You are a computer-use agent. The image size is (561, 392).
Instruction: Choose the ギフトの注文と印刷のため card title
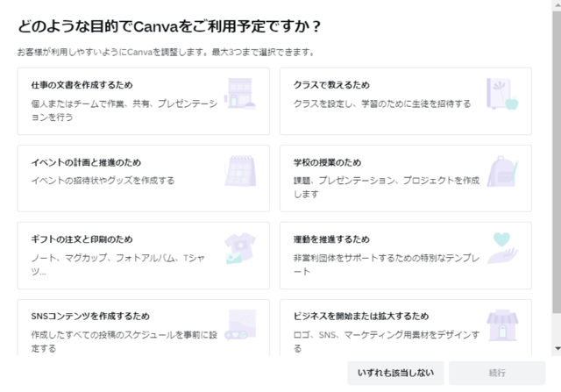pyautogui.click(x=82, y=239)
